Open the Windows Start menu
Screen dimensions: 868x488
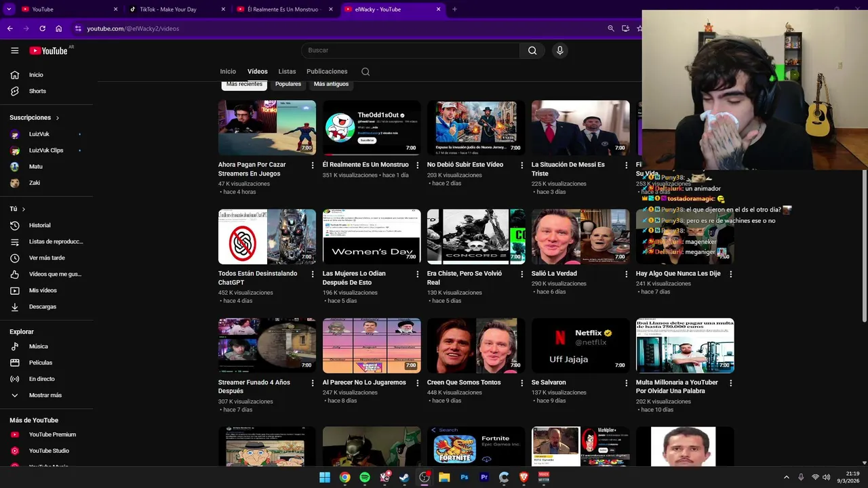pos(325,477)
